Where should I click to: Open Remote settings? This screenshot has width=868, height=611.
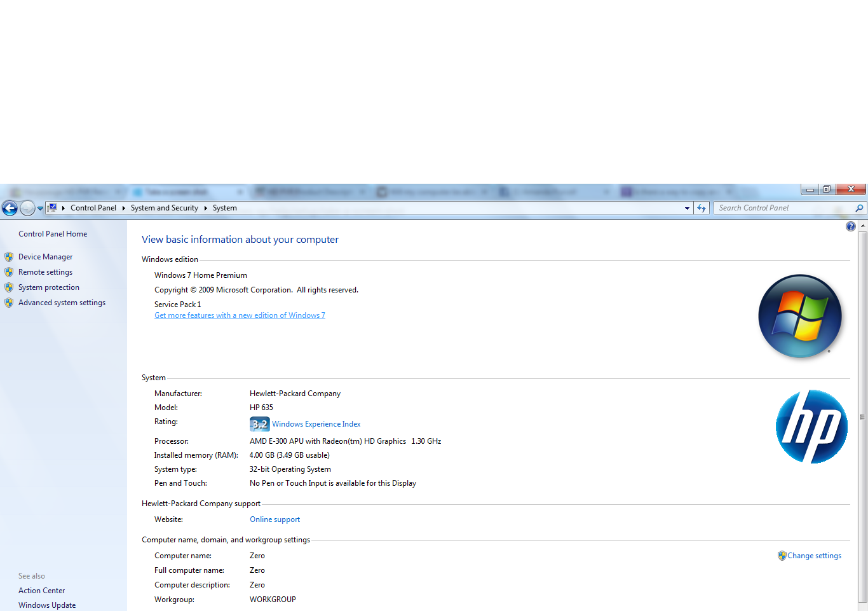pos(45,272)
